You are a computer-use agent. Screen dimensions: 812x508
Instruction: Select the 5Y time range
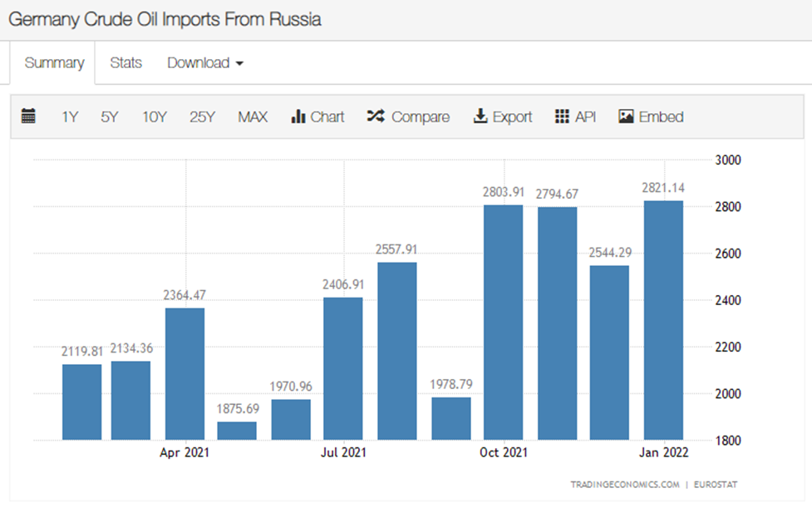click(x=109, y=117)
